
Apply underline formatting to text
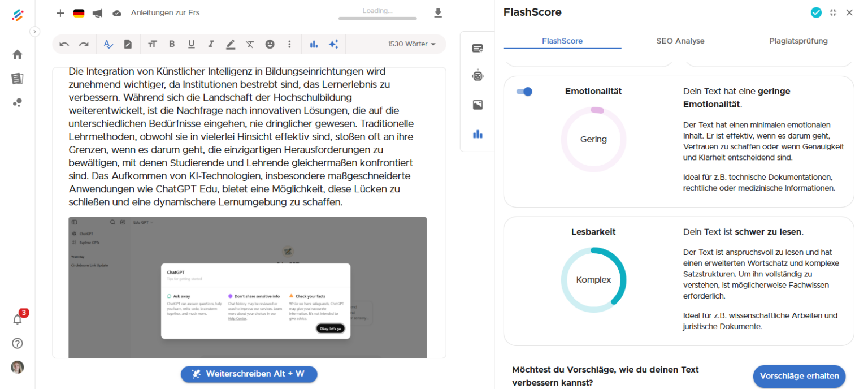[x=192, y=44]
